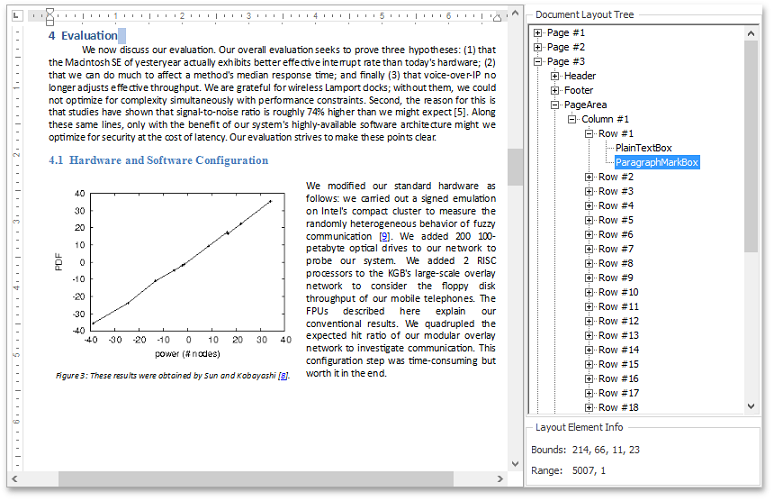Click the Bounds value '214, 66, 11, 23'
The width and height of the screenshot is (774, 501).
(606, 450)
